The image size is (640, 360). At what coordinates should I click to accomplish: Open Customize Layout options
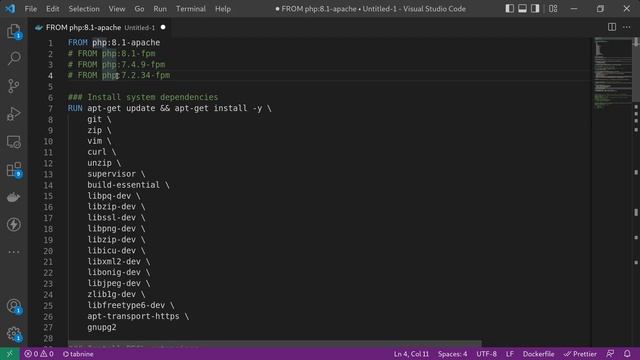(x=553, y=9)
